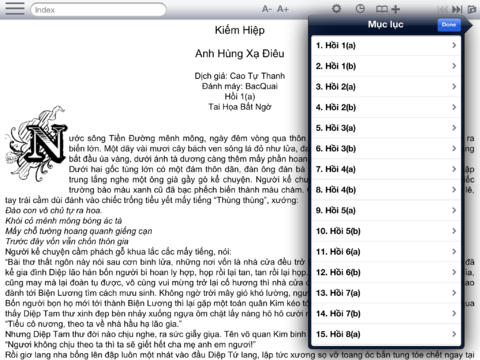This screenshot has height=360, width=480.
Task: Expand the chevron for Hồi 7(a)
Action: point(454,293)
